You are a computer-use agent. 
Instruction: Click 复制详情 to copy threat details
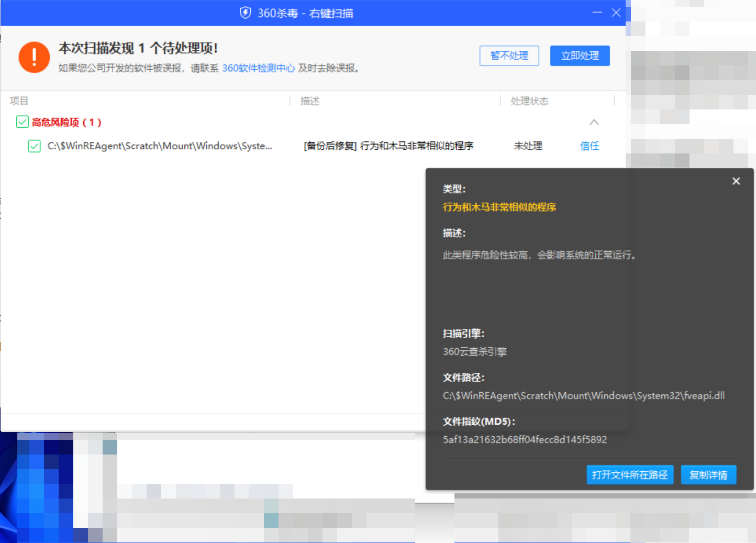click(708, 475)
